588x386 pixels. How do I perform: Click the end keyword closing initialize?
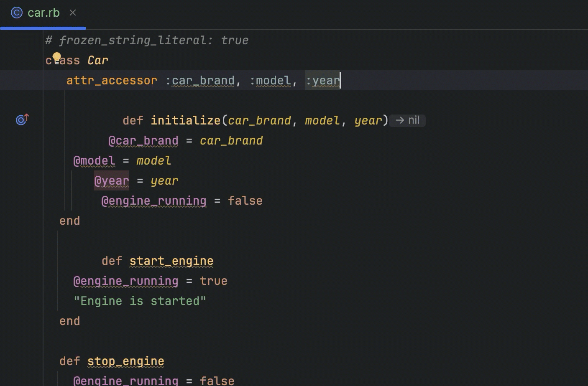pyautogui.click(x=69, y=221)
